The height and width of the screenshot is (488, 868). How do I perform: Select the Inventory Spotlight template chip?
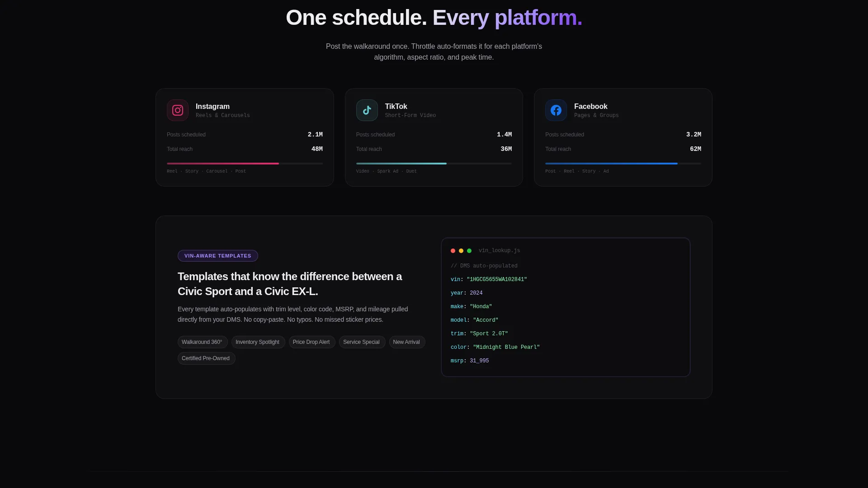pyautogui.click(x=258, y=342)
